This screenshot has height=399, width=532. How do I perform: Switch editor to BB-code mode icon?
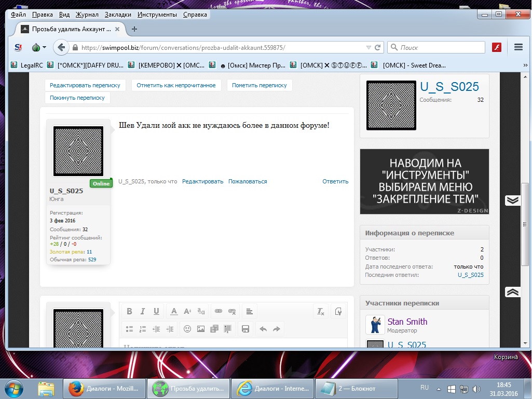(x=338, y=311)
